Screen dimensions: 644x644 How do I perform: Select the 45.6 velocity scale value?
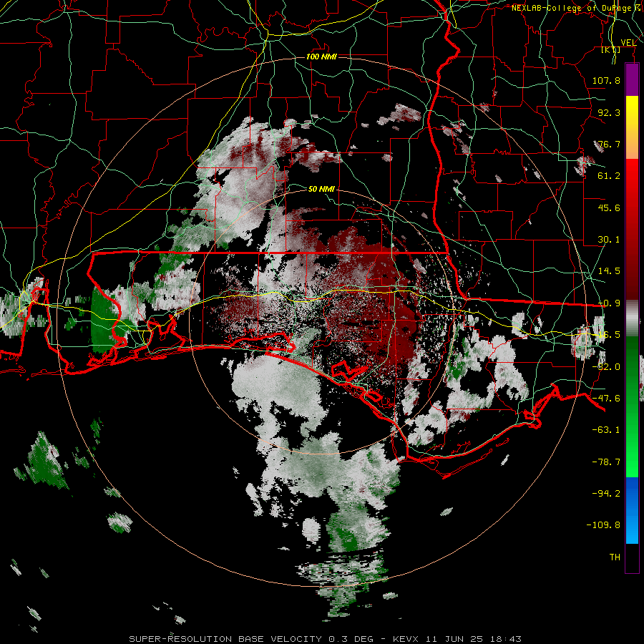pos(609,208)
